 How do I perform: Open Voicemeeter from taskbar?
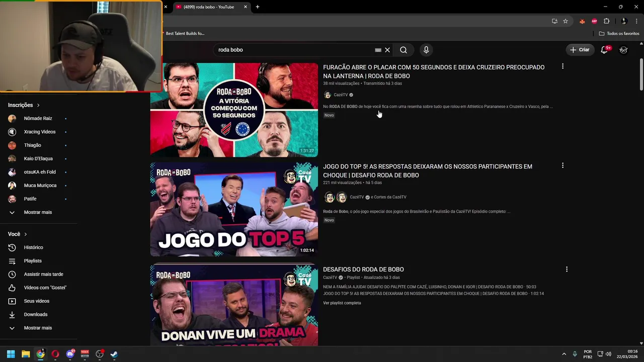coord(85,354)
